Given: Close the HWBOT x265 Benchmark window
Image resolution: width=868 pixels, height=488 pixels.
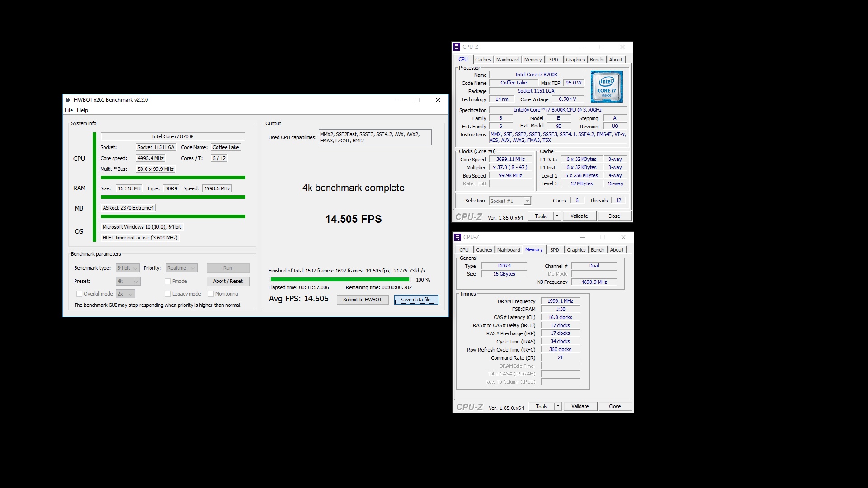Looking at the screenshot, I should (438, 100).
